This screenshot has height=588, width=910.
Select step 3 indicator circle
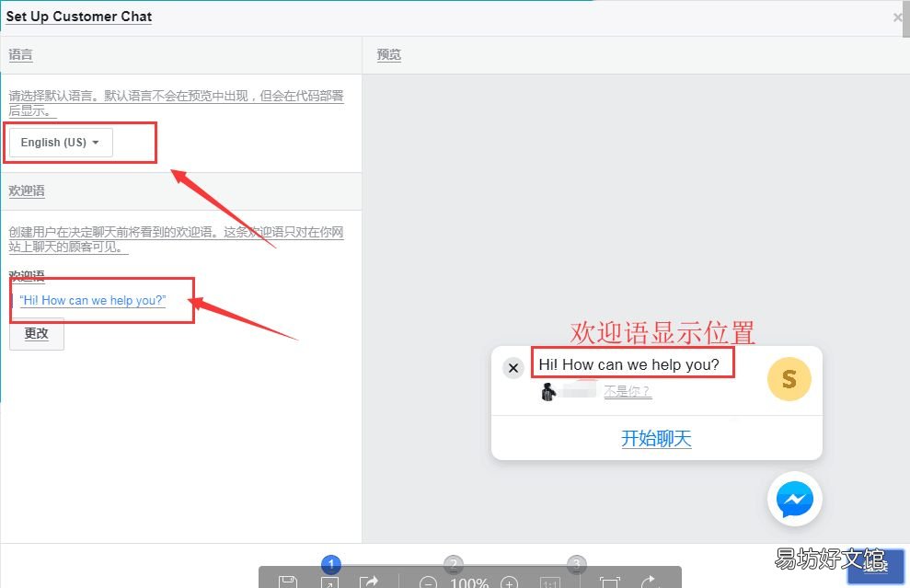(x=576, y=564)
